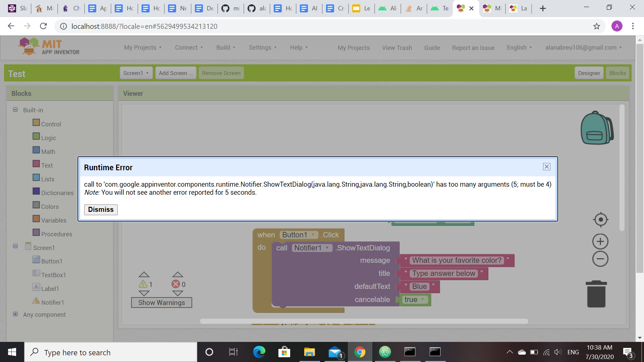Click the yellow warning triangle counter
Image resolution: width=644 pixels, height=362 pixels.
click(x=143, y=284)
